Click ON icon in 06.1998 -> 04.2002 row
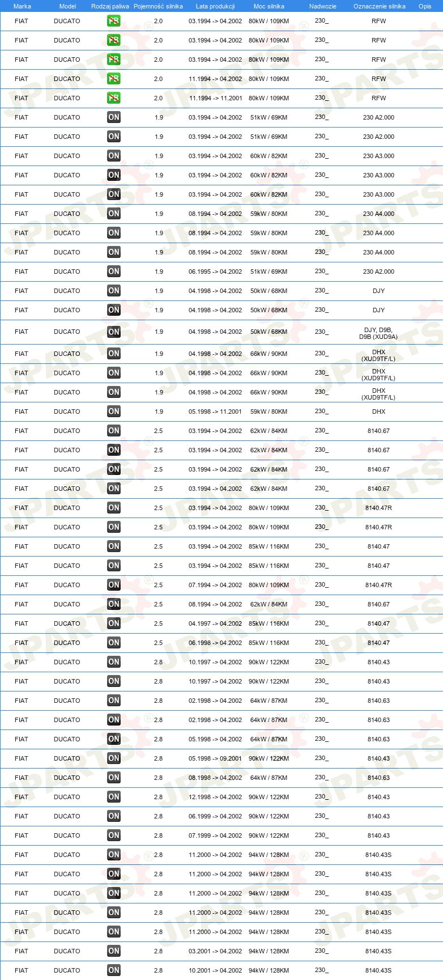The width and height of the screenshot is (443, 980). click(x=114, y=643)
